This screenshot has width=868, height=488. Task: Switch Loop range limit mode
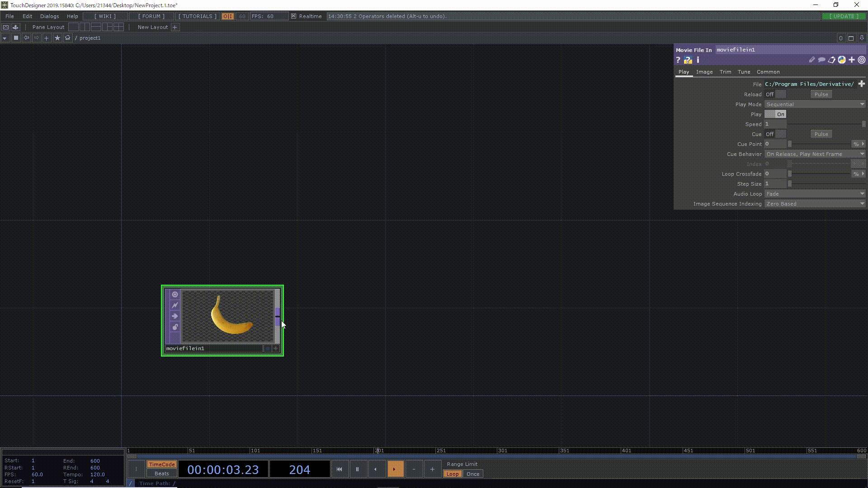[453, 474]
